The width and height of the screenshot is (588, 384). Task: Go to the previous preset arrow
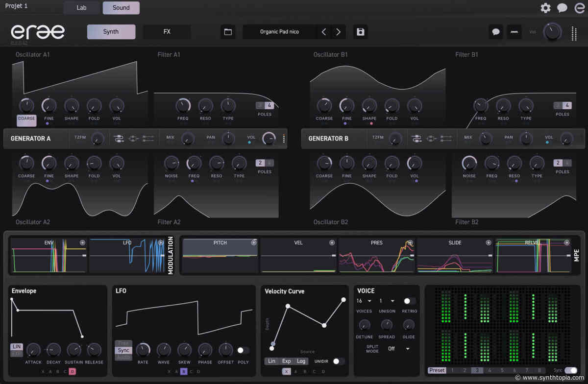click(323, 32)
